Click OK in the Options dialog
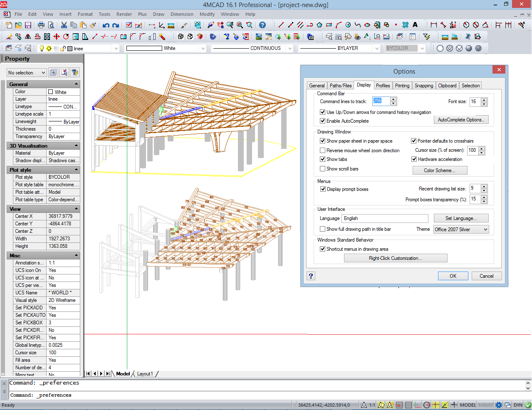Viewport: 532px width, 410px height. [x=453, y=276]
